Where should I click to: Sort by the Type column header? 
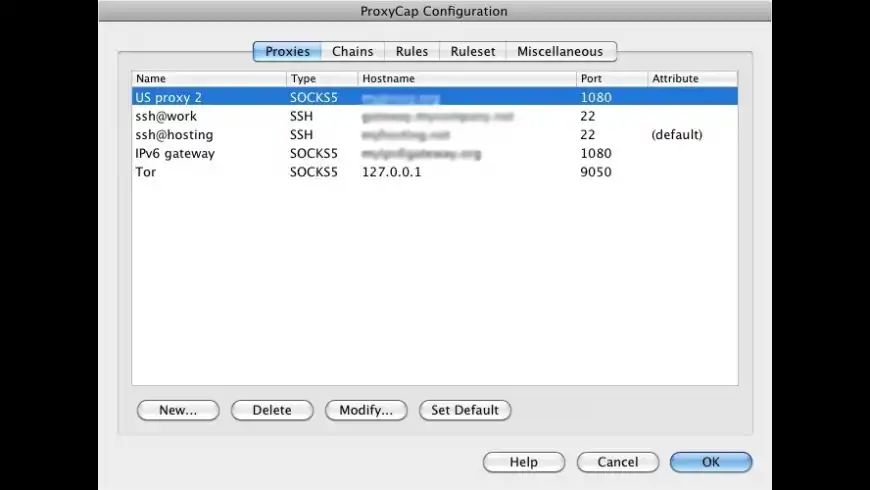[x=322, y=78]
